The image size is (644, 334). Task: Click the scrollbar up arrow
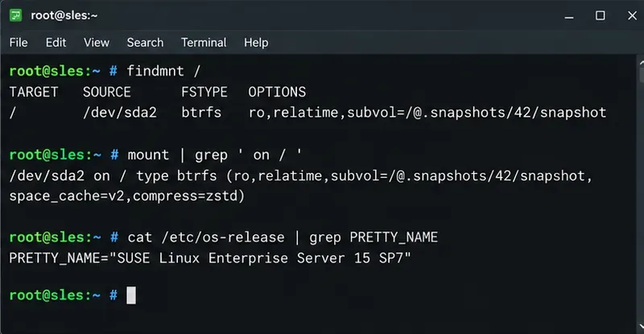tap(641, 63)
